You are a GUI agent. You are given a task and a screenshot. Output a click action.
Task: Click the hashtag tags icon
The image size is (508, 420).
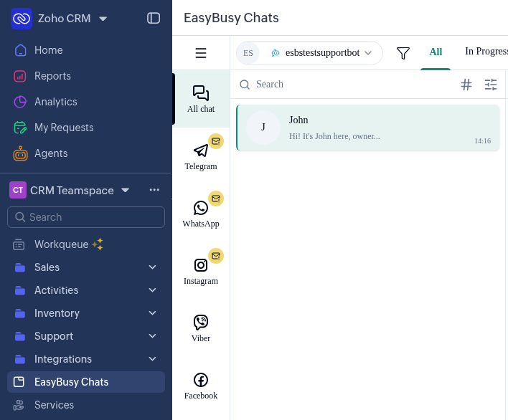click(x=466, y=85)
